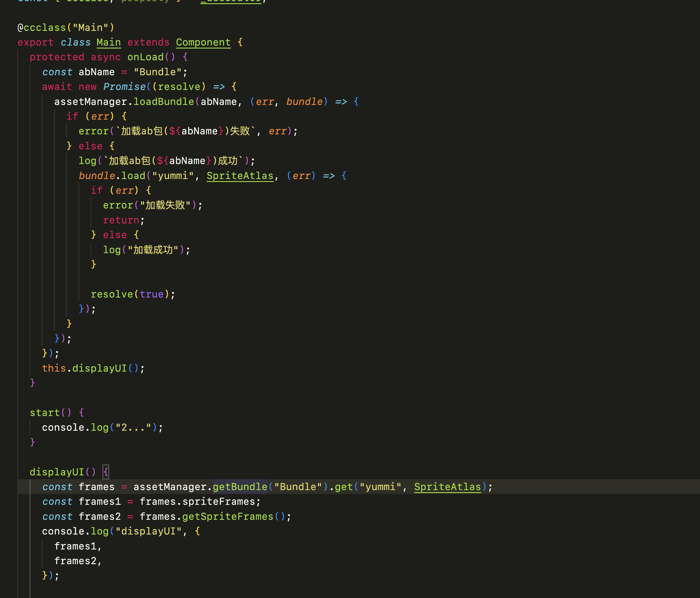Click SpriteAtlas in the bundle.load call
Image resolution: width=700 pixels, height=598 pixels.
coord(240,176)
